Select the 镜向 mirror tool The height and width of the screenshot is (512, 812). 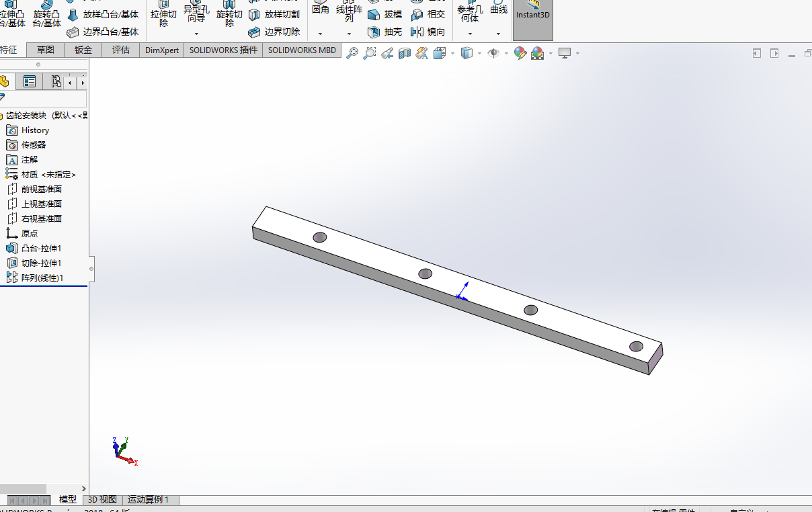coord(428,32)
